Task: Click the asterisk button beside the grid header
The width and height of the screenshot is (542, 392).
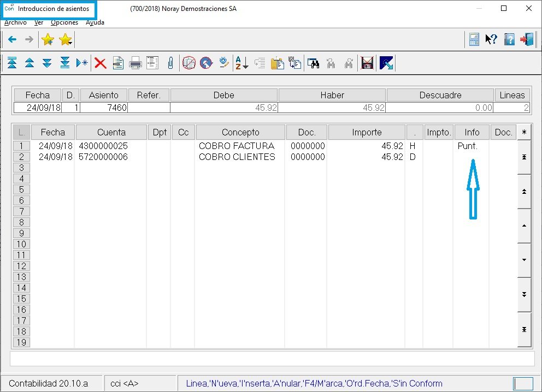Action: click(x=525, y=132)
